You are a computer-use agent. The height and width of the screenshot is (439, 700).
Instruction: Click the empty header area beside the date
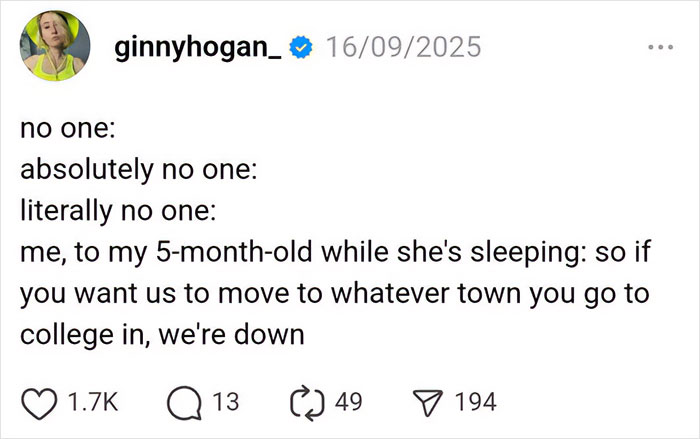(560, 47)
